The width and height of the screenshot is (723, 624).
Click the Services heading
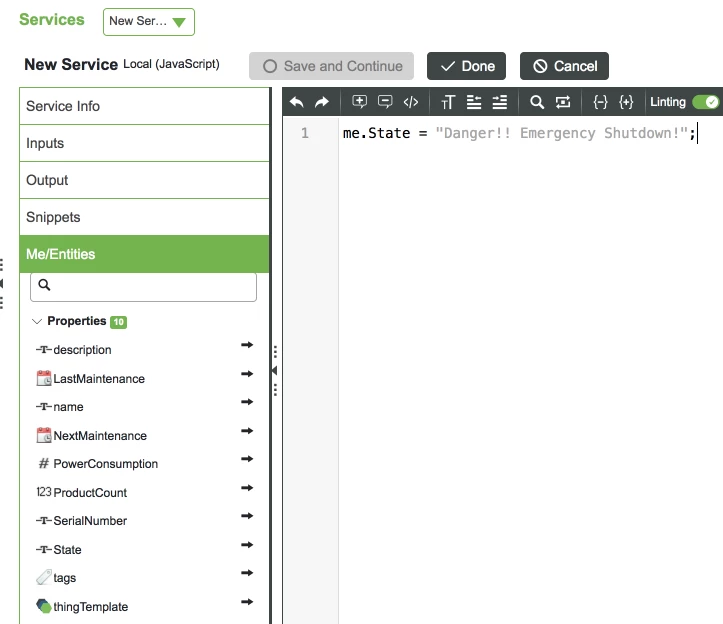click(52, 20)
